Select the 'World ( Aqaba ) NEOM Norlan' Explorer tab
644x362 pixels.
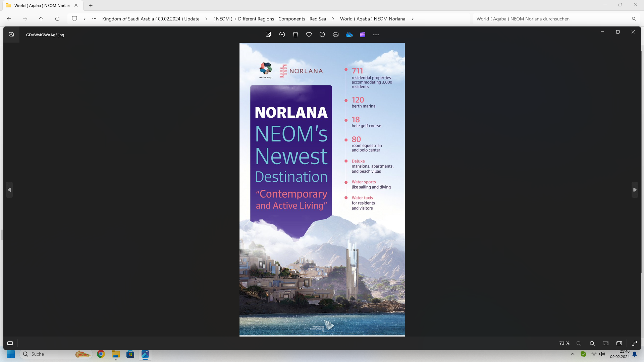(42, 5)
